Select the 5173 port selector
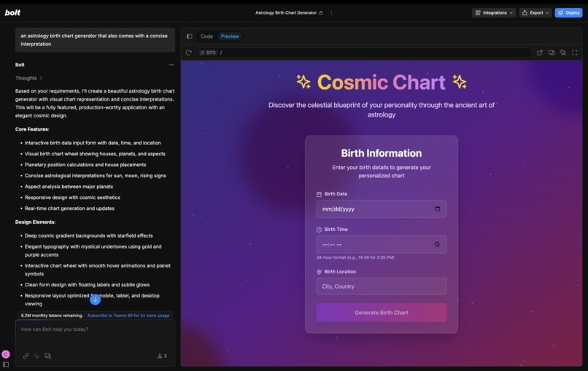588x371 pixels. tap(208, 52)
